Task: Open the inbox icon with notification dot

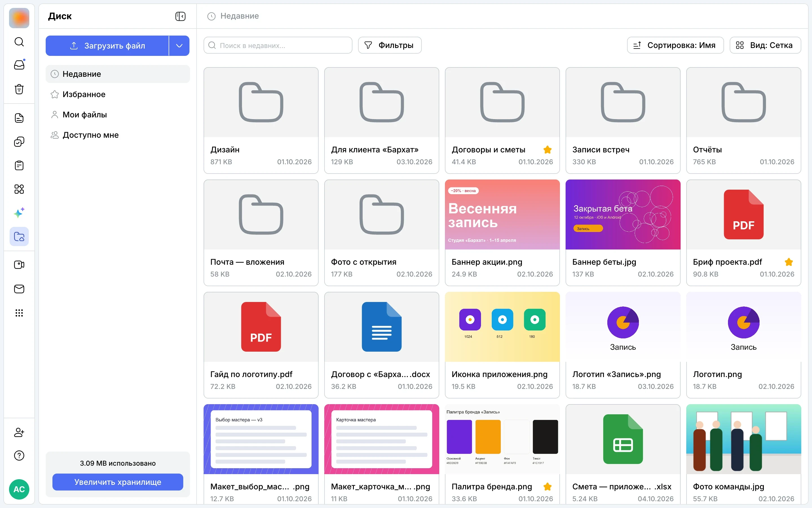Action: pos(19,65)
